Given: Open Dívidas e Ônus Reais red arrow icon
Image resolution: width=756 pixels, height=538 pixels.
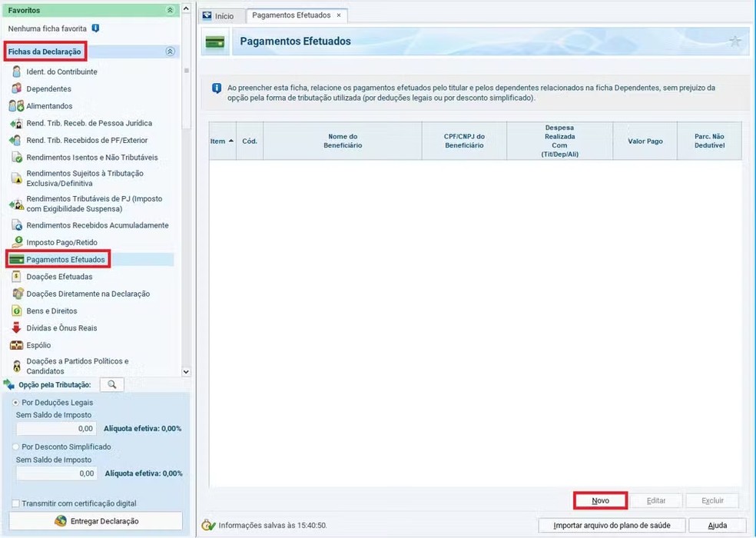Looking at the screenshot, I should point(16,328).
